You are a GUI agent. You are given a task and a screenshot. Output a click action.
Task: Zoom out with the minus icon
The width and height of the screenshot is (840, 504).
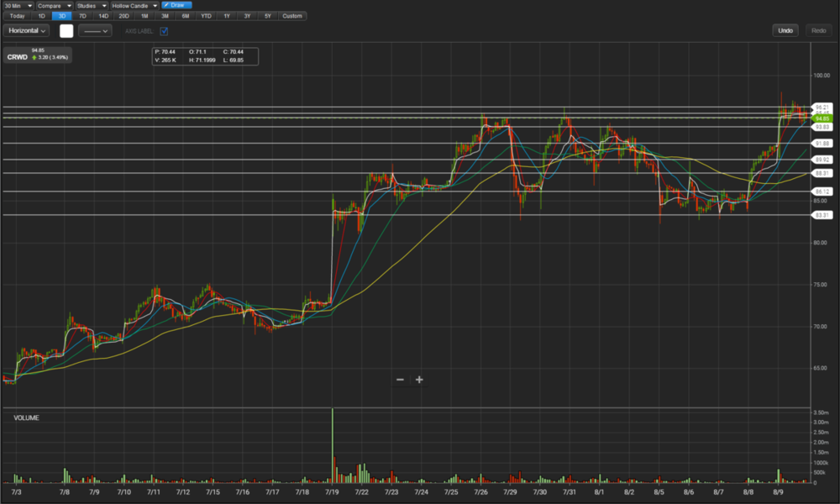click(400, 380)
